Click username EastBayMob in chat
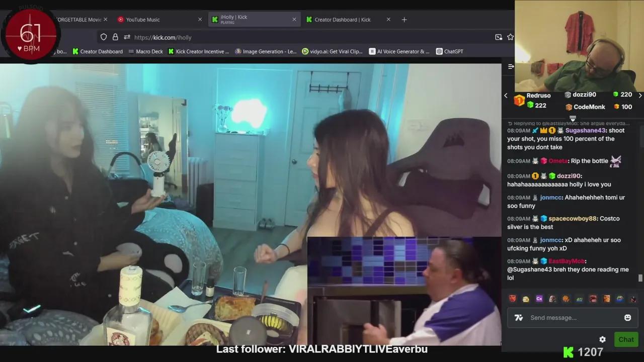This screenshot has height=362, width=644. coord(567,261)
